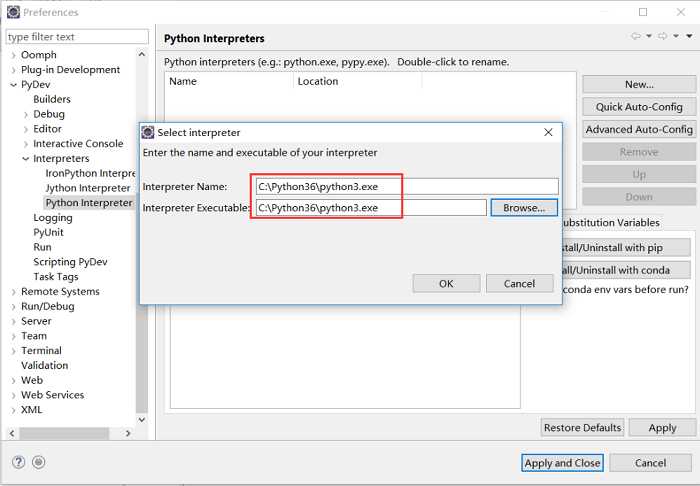
Task: Cancel the Select interpreter dialog
Action: (x=519, y=284)
